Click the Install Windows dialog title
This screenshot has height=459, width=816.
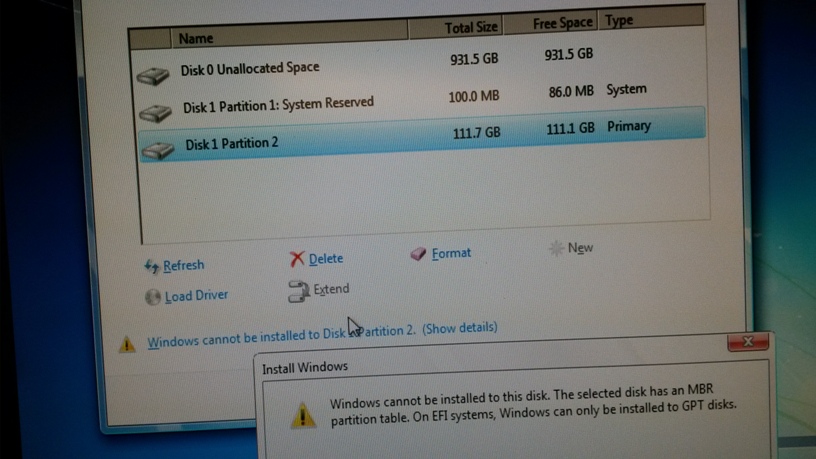click(304, 367)
